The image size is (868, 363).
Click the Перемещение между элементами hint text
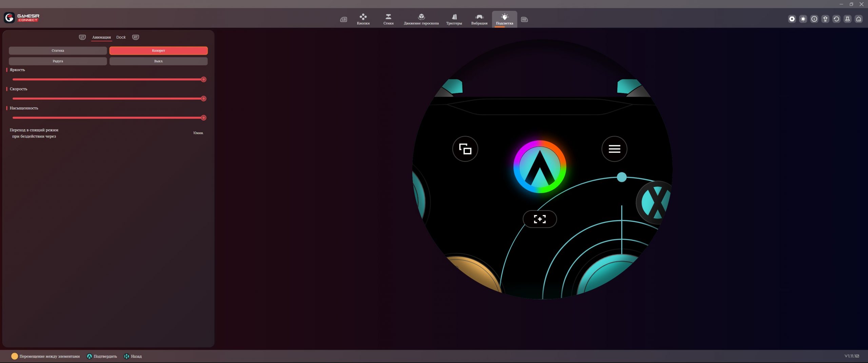pyautogui.click(x=50, y=356)
